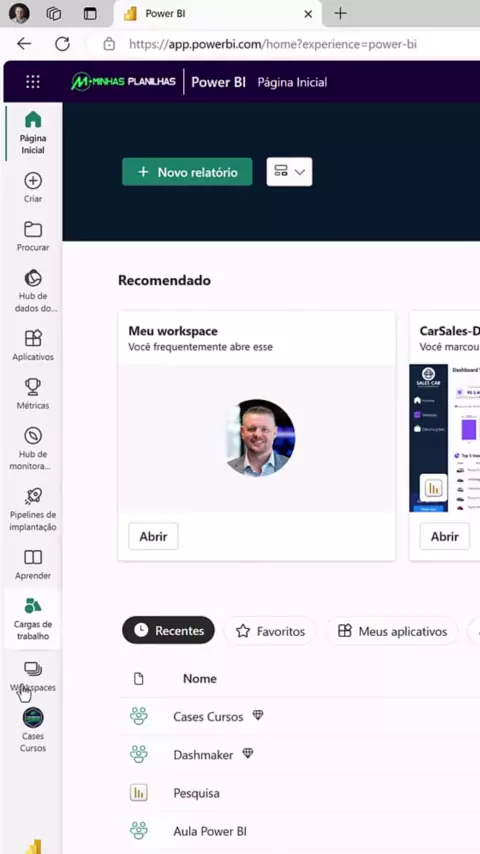This screenshot has width=480, height=854.
Task: Sort by the Nome column header
Action: [200, 679]
